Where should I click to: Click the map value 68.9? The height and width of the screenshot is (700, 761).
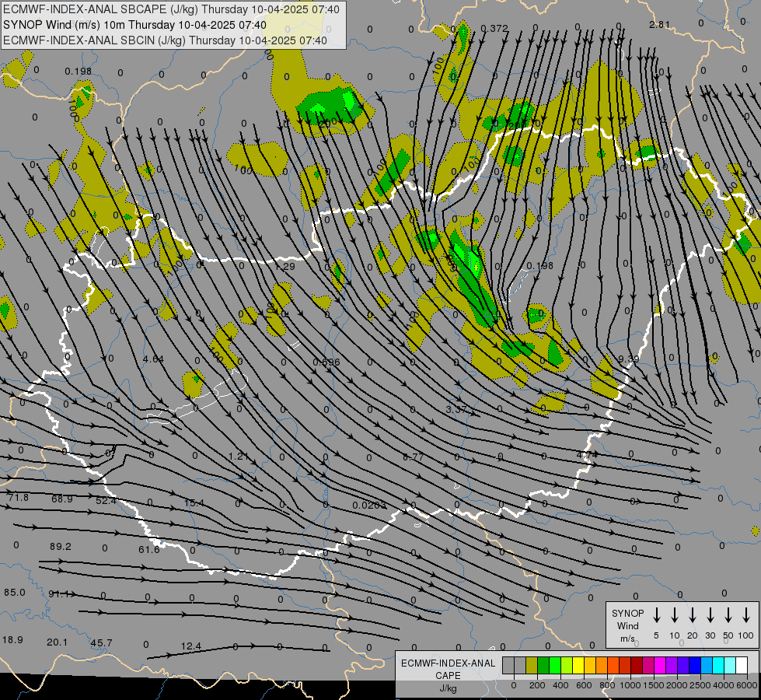tap(62, 499)
